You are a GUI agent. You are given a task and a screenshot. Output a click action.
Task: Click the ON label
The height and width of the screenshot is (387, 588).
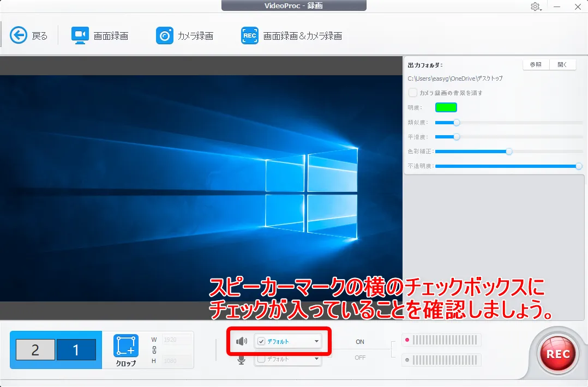360,342
